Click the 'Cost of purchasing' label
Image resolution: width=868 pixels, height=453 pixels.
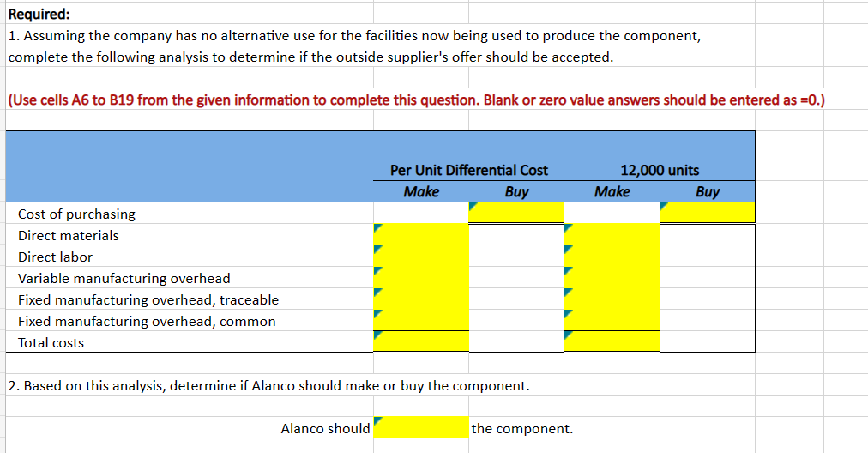[76, 214]
